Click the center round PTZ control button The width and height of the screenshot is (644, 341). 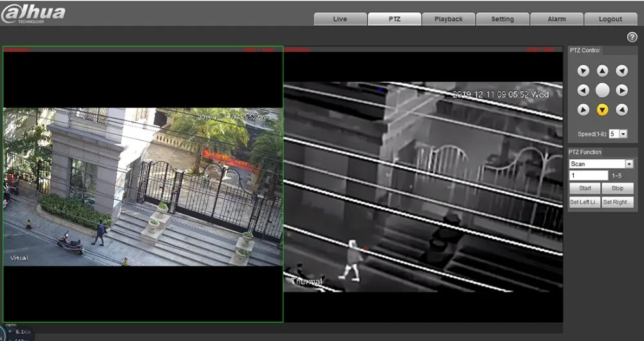click(x=602, y=90)
